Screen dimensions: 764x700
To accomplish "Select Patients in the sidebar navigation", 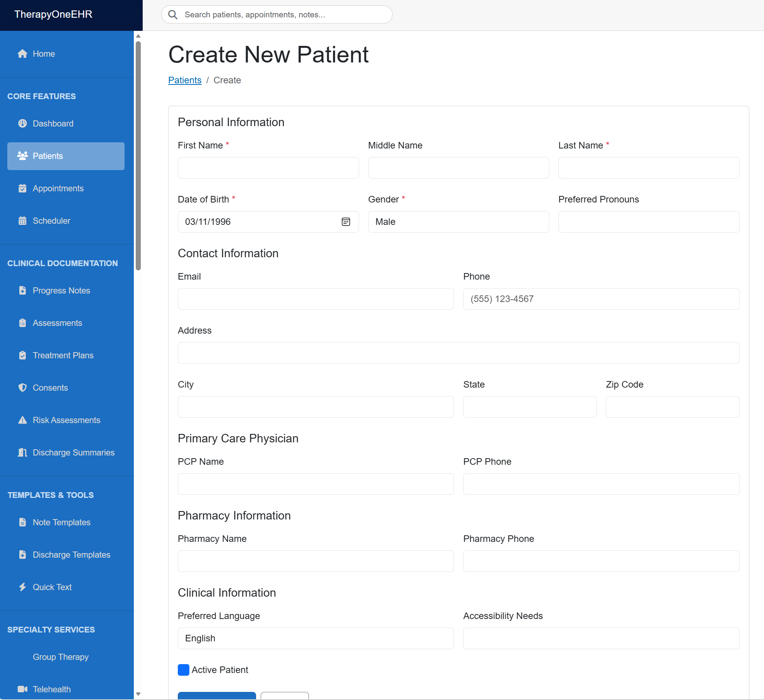I will pos(47,156).
